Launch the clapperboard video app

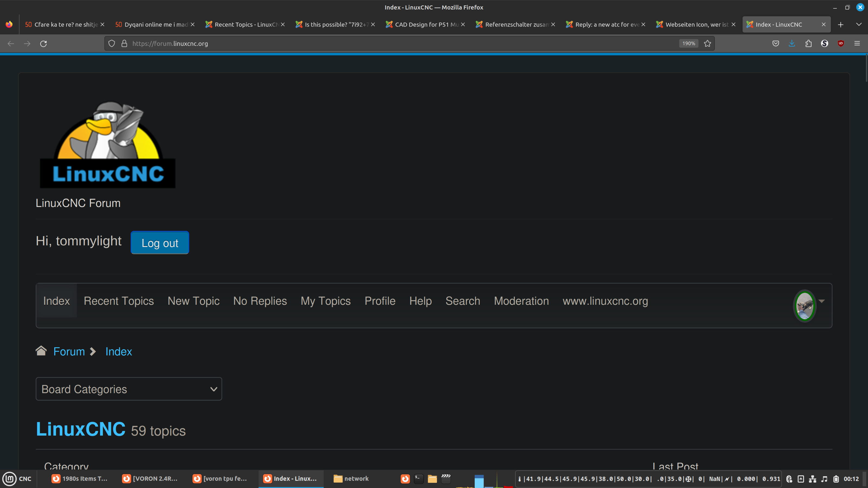[446, 479]
